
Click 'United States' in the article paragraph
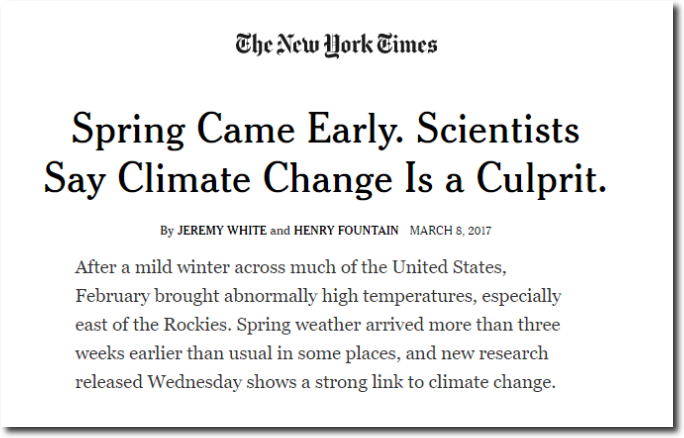pyautogui.click(x=447, y=267)
